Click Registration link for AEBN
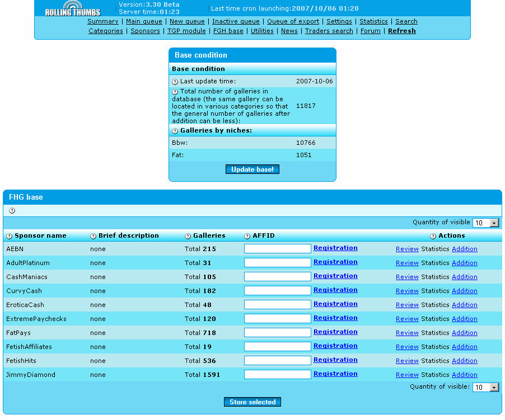This screenshot has height=420, width=505. point(335,248)
